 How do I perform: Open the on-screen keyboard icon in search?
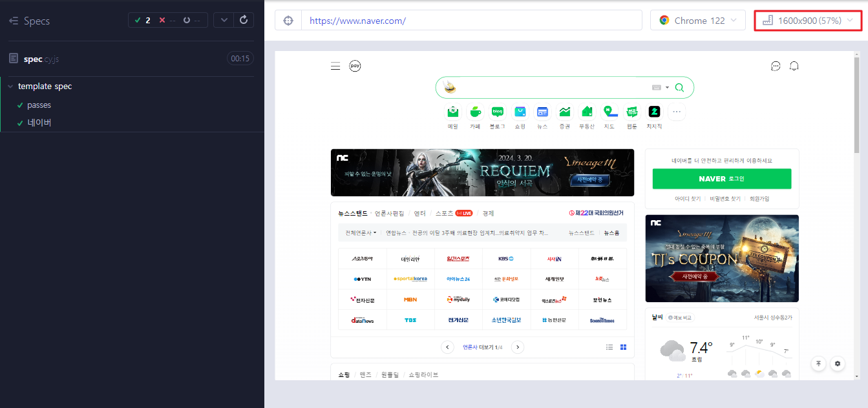pyautogui.click(x=657, y=87)
